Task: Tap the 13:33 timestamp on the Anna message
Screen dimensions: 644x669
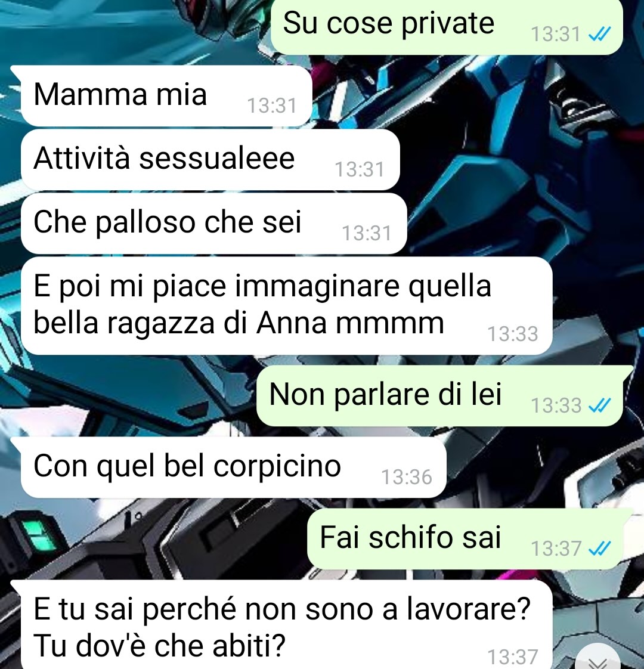Action: tap(513, 334)
